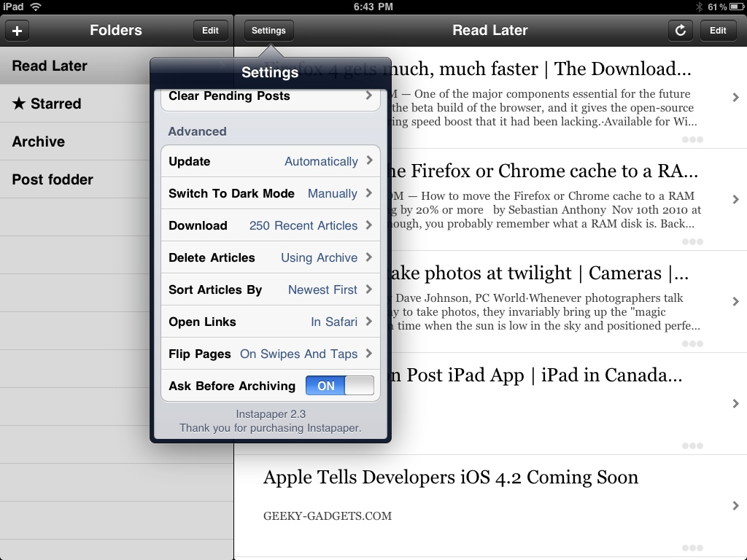Screen dimensions: 747x560
Task: Open the Flip Pages setting
Action: [271, 354]
